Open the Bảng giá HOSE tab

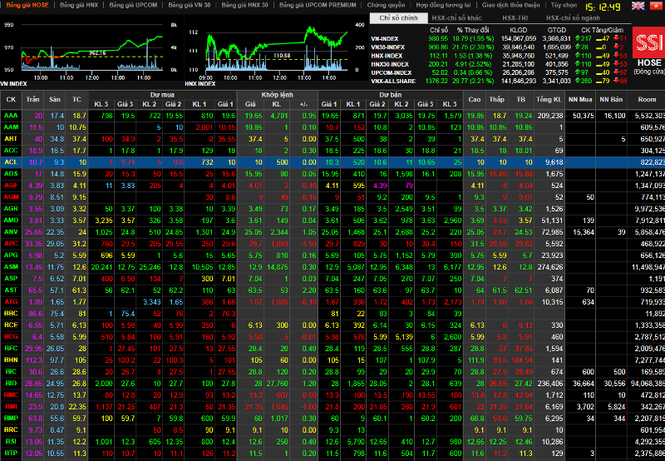pyautogui.click(x=27, y=5)
